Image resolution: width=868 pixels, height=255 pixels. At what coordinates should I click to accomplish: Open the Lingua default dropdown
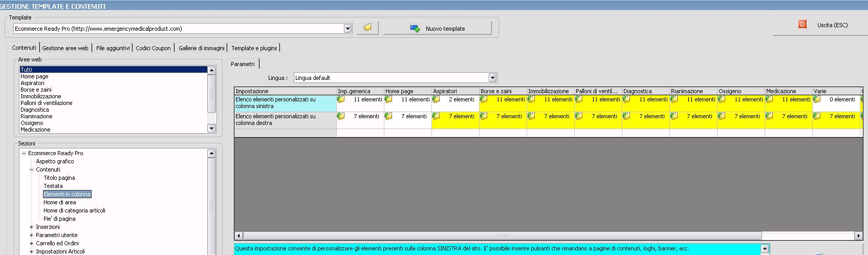pos(492,78)
